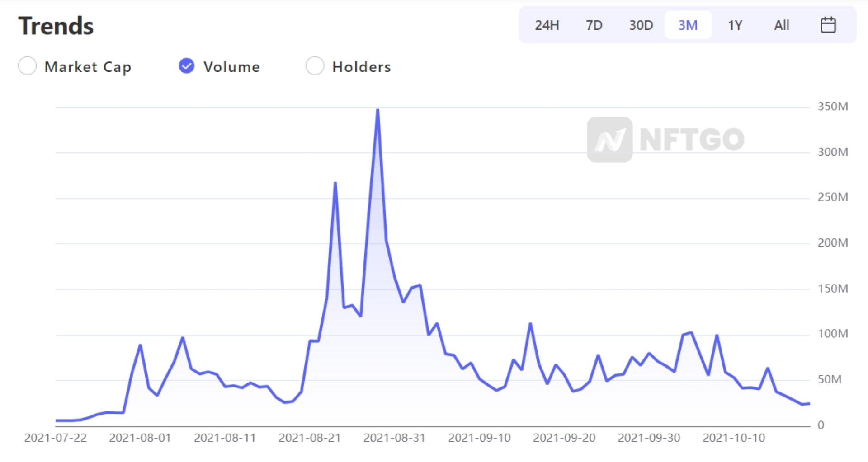The height and width of the screenshot is (462, 868).
Task: Show the 1Y time range
Action: point(735,25)
